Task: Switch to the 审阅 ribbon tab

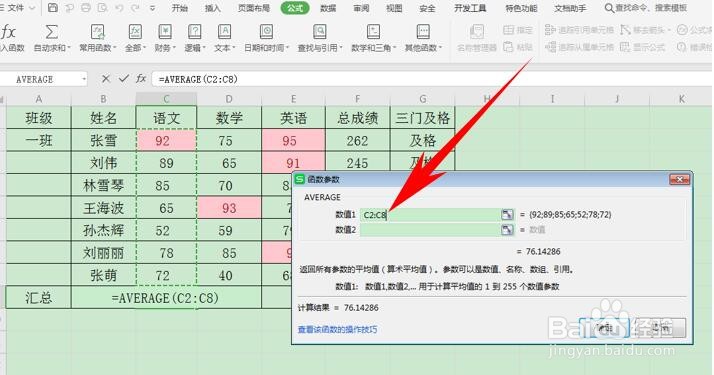Action: (361, 8)
